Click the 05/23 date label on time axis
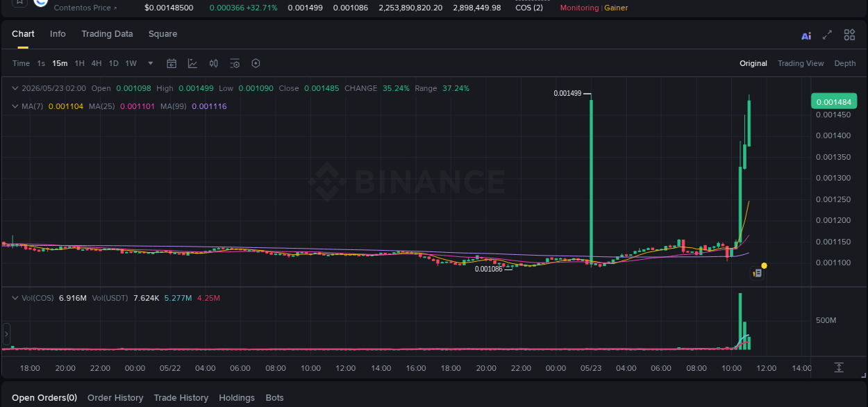 tap(590, 368)
